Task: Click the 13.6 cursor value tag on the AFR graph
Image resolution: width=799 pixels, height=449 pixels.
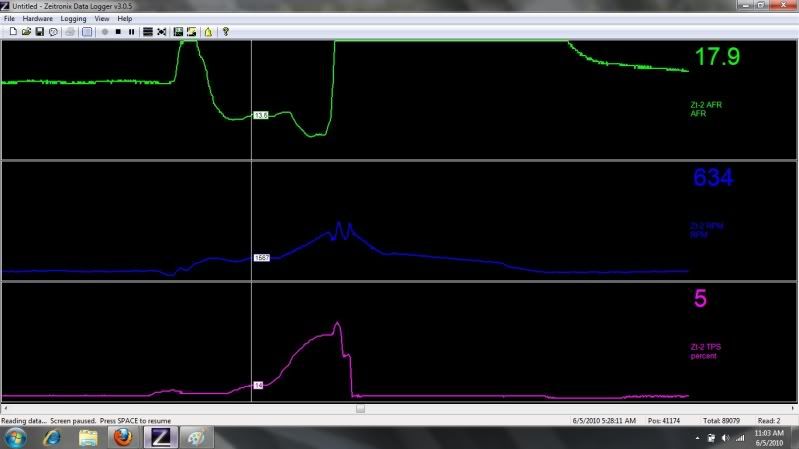Action: coord(261,116)
